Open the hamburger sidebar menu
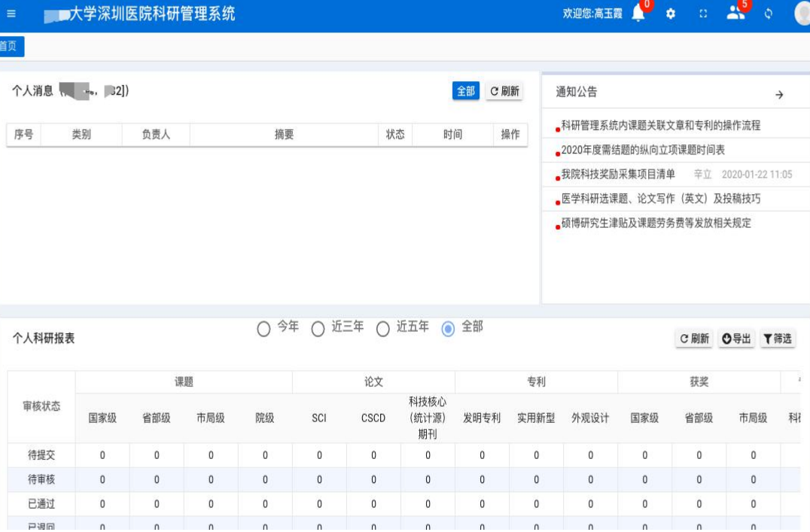This screenshot has height=532, width=810. point(11,14)
